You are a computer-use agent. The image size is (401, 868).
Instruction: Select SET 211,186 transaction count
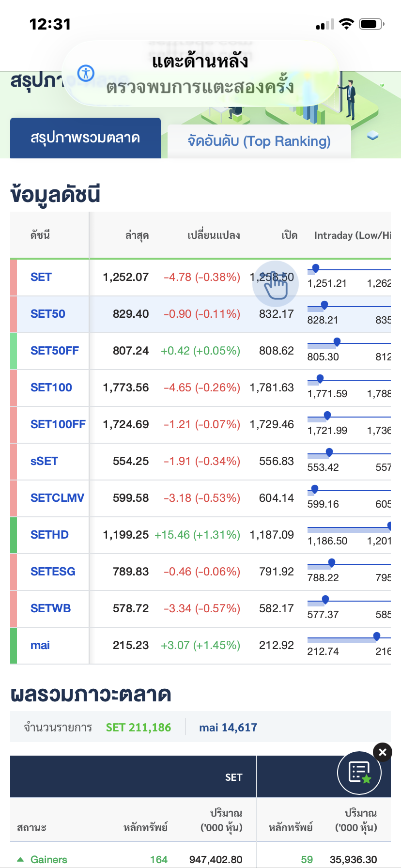click(139, 728)
